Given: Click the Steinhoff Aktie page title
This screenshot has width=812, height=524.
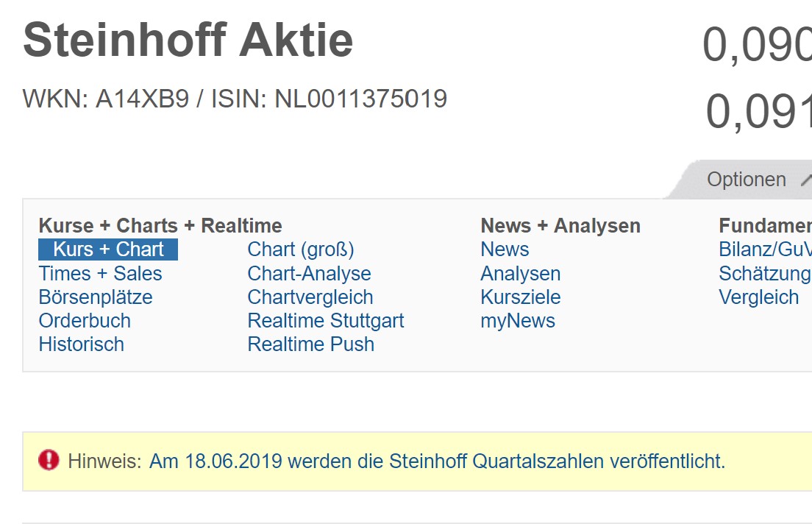Looking at the screenshot, I should click(x=188, y=40).
